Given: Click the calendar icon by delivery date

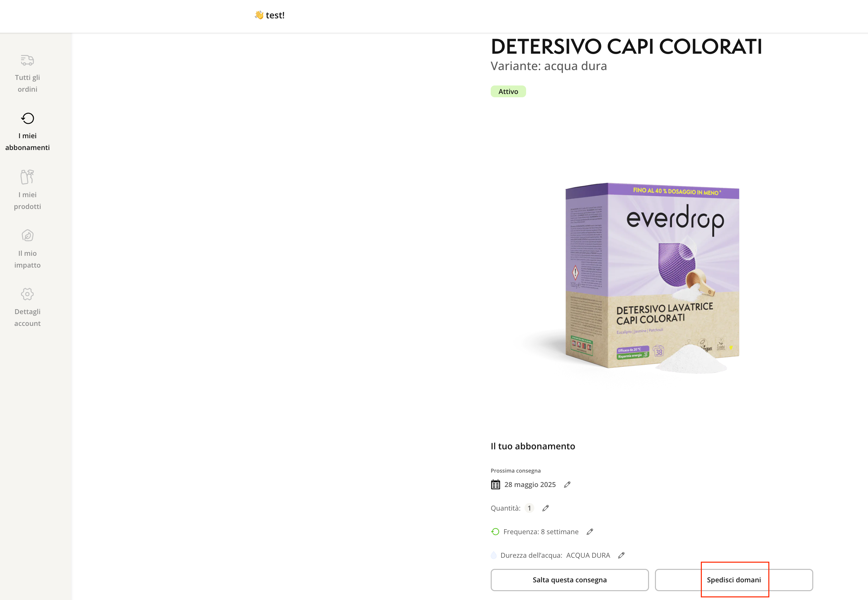Looking at the screenshot, I should [495, 485].
